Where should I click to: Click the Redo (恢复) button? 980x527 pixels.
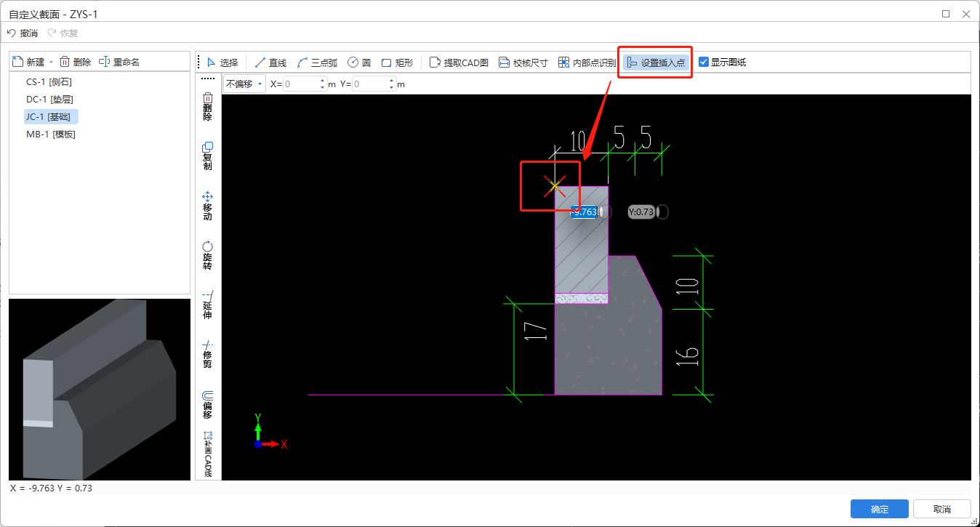click(x=63, y=33)
